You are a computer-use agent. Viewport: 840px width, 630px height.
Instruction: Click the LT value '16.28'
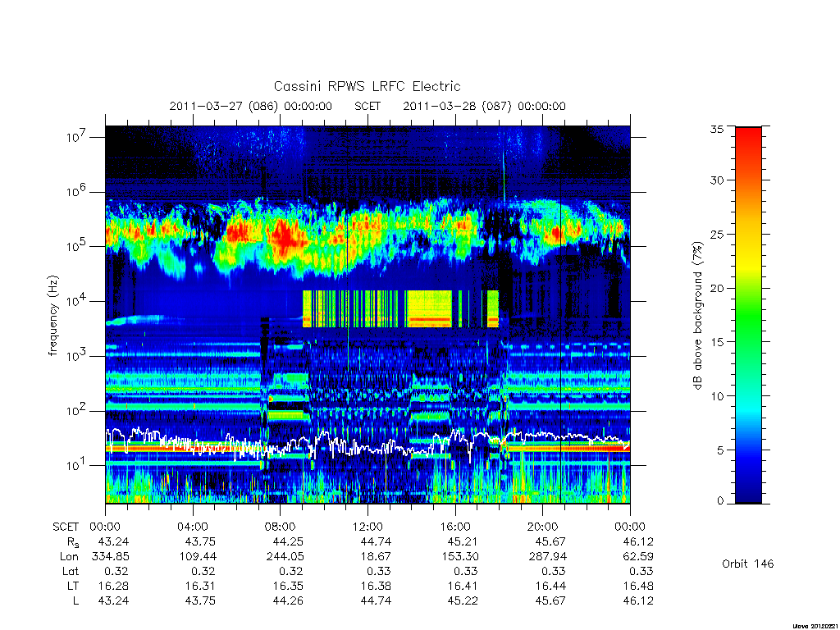113,586
